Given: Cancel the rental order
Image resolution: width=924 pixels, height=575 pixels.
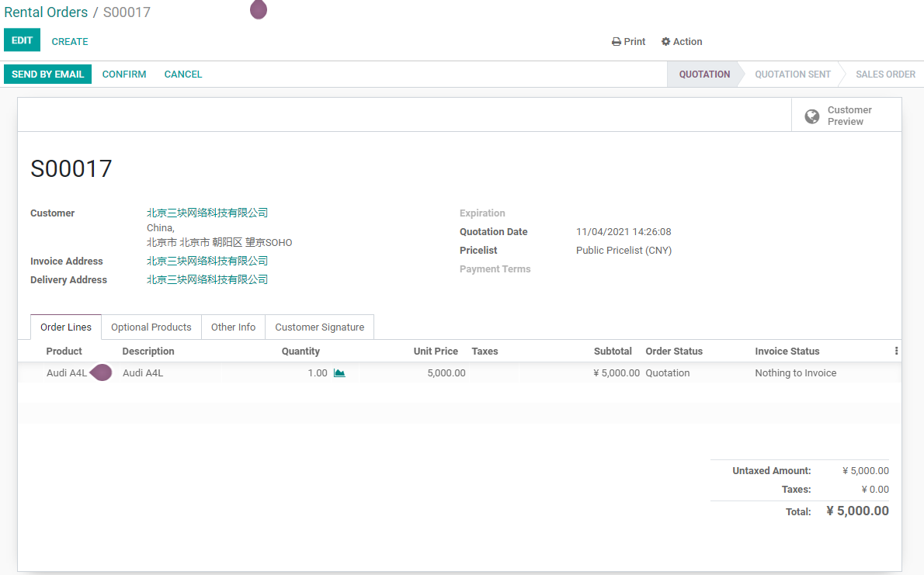Looking at the screenshot, I should pos(183,74).
